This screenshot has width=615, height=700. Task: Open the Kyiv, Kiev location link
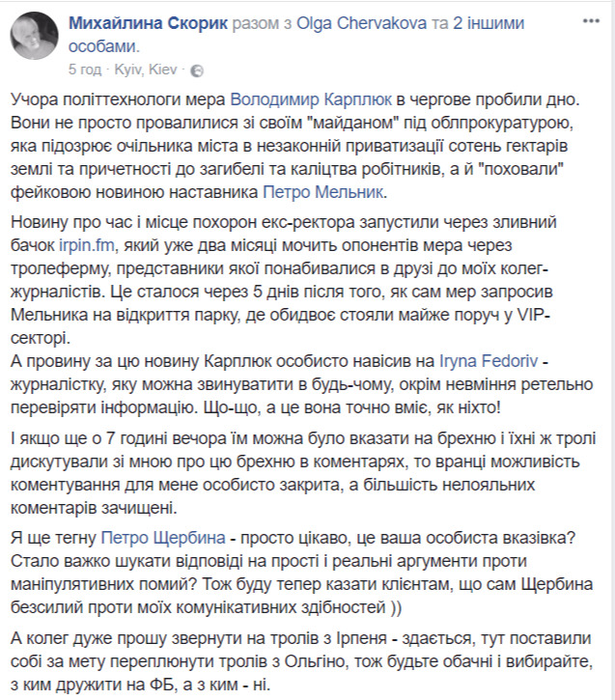click(146, 70)
